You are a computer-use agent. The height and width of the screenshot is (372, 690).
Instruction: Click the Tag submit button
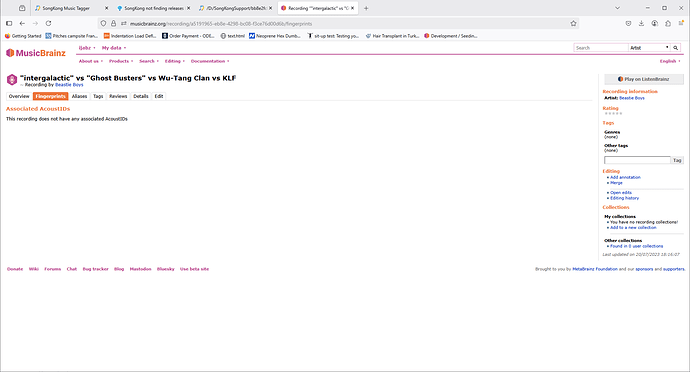click(x=677, y=160)
